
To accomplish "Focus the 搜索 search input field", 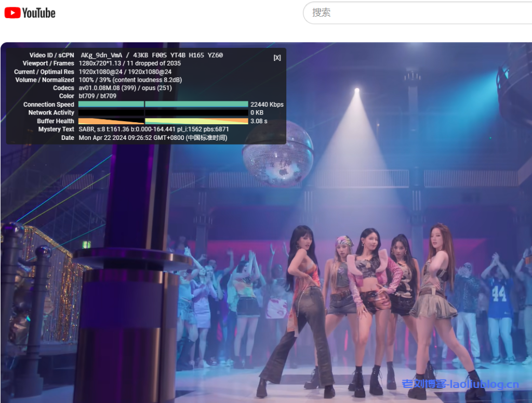I will (x=416, y=12).
